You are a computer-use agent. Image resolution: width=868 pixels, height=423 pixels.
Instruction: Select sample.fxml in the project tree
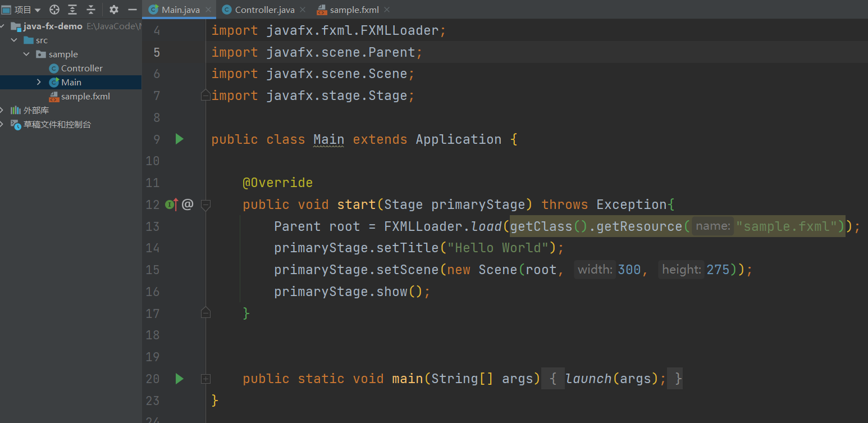click(x=85, y=96)
